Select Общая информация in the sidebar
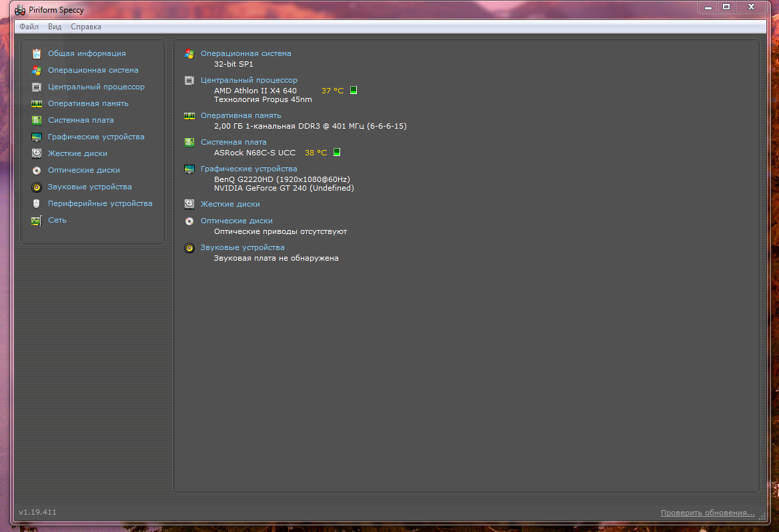779x532 pixels. pos(87,53)
